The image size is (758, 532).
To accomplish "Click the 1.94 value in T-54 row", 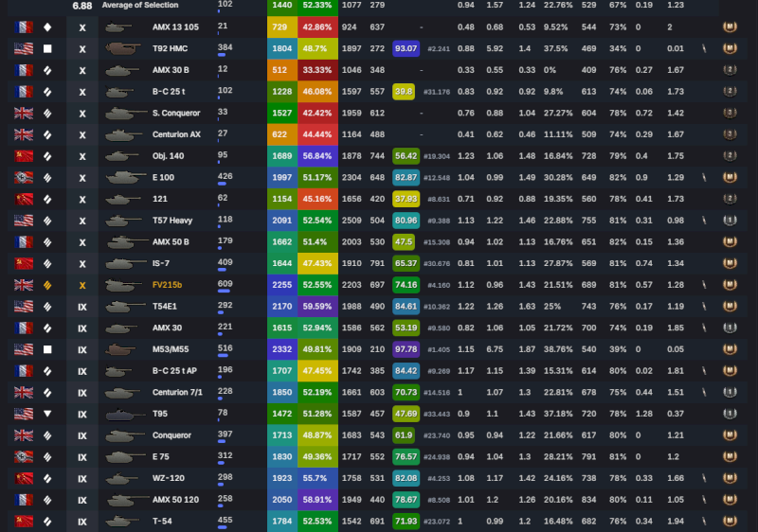I will tap(676, 521).
